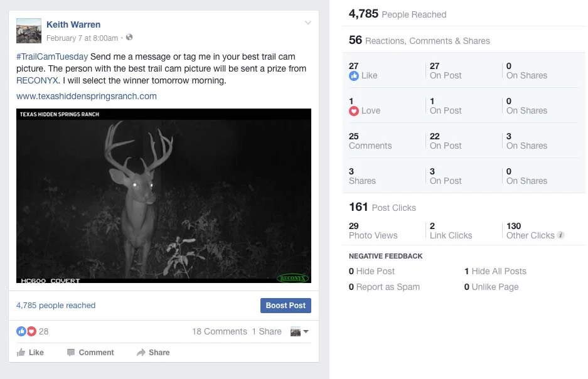
Task: Click the Comment speech bubble button
Action: pos(90,353)
